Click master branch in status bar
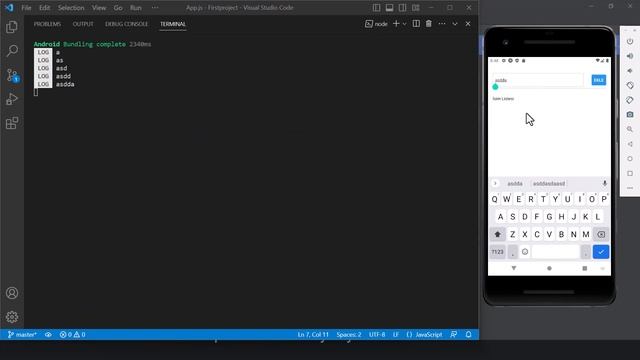 22,334
